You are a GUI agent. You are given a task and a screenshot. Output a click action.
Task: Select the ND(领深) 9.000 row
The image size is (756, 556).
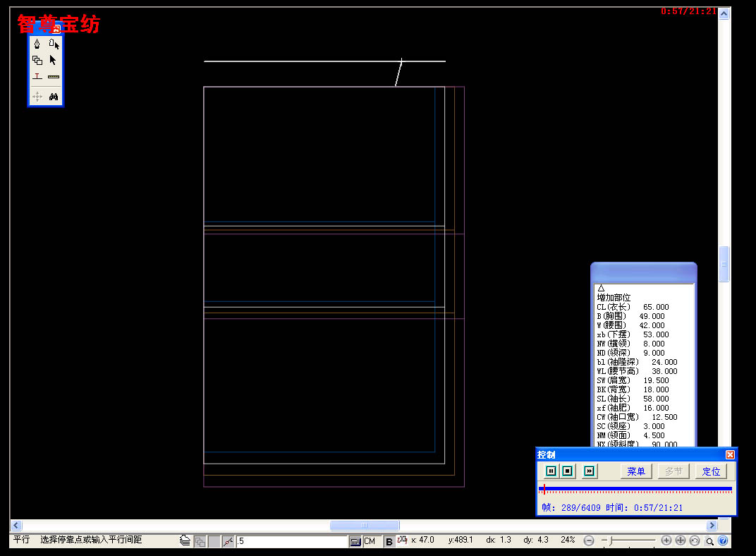(x=630, y=353)
